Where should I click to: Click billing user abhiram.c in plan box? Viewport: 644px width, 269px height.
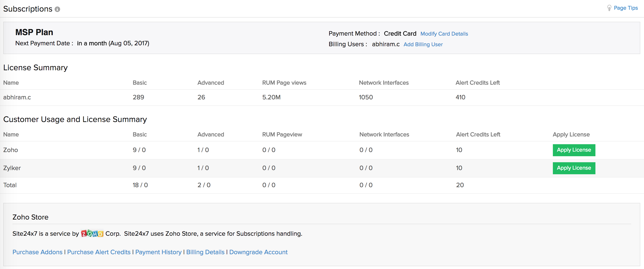[386, 44]
